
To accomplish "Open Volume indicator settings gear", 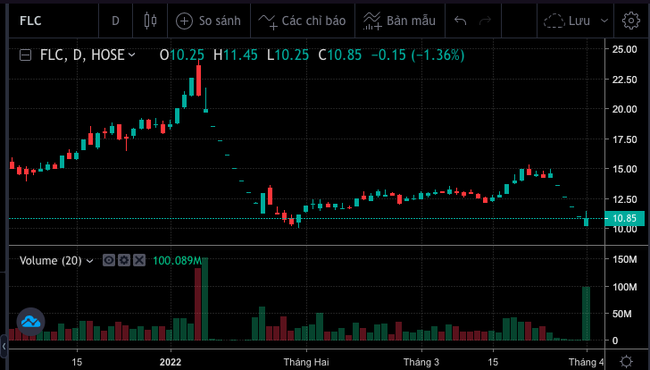I will click(x=124, y=260).
